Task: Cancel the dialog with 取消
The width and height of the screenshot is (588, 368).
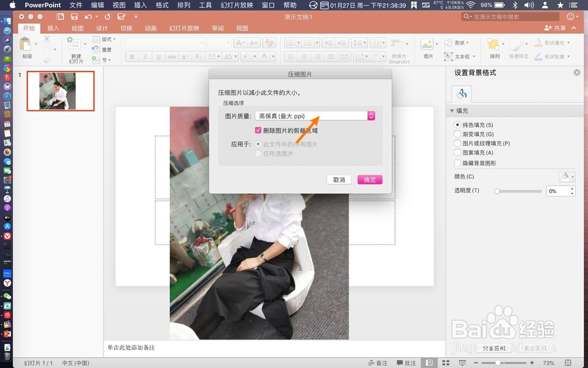Action: tap(339, 180)
